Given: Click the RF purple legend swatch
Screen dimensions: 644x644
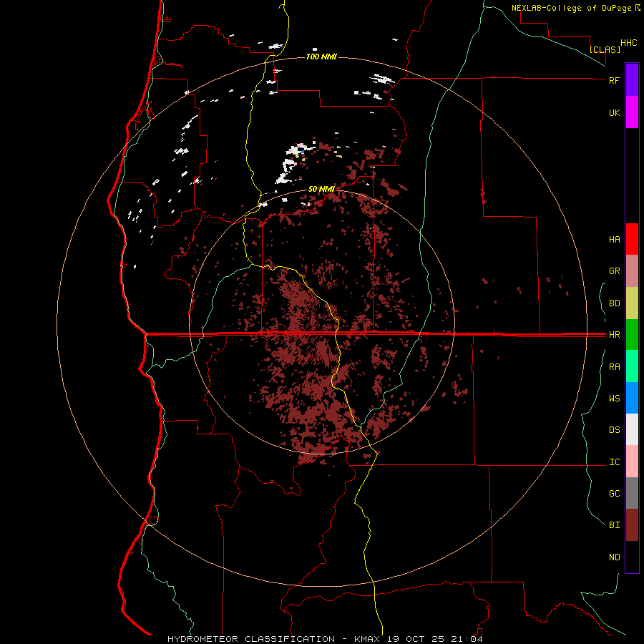Looking at the screenshot, I should [632, 80].
